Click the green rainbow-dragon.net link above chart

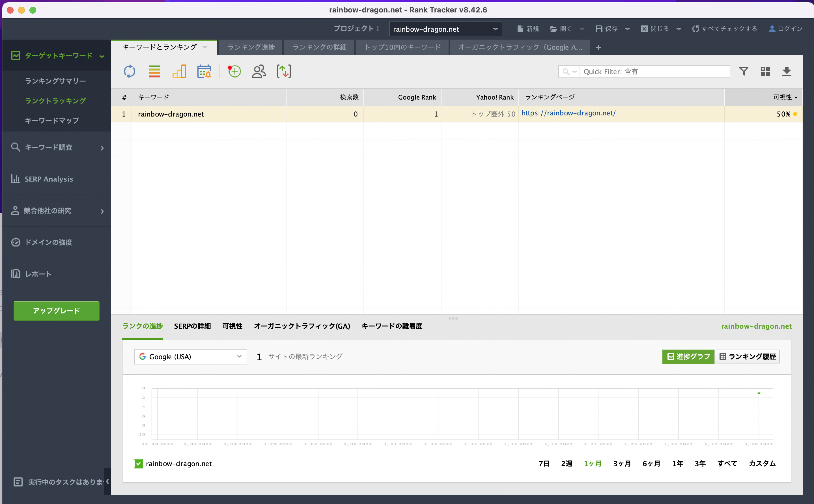tap(756, 326)
